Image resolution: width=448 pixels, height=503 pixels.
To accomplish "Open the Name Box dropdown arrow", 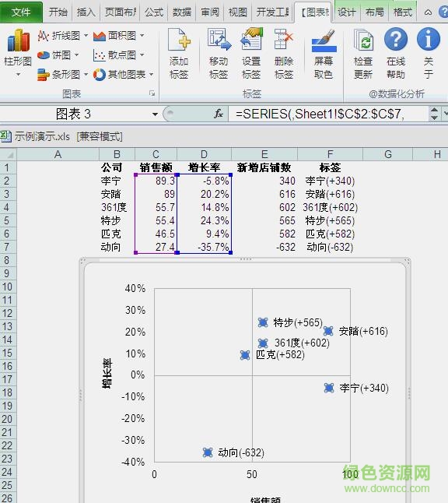I will point(155,114).
